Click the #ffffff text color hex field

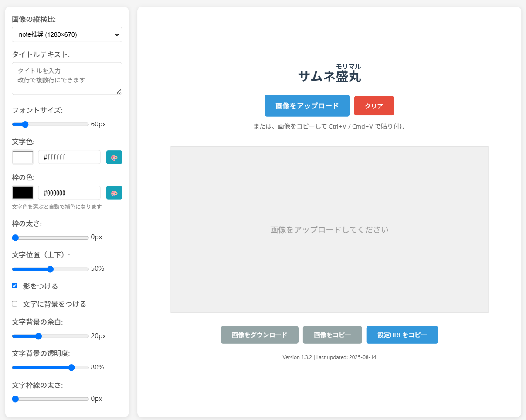coord(69,157)
